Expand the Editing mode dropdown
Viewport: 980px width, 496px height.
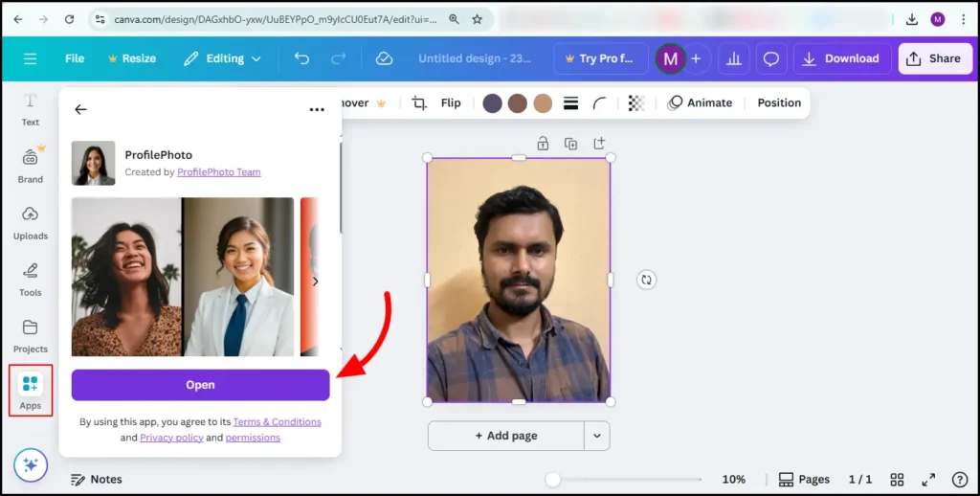coord(222,58)
